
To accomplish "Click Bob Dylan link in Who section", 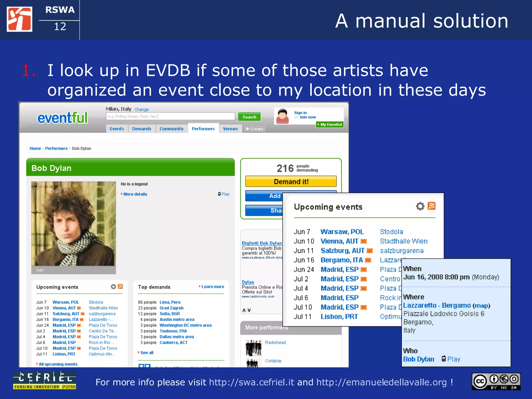I will click(418, 359).
